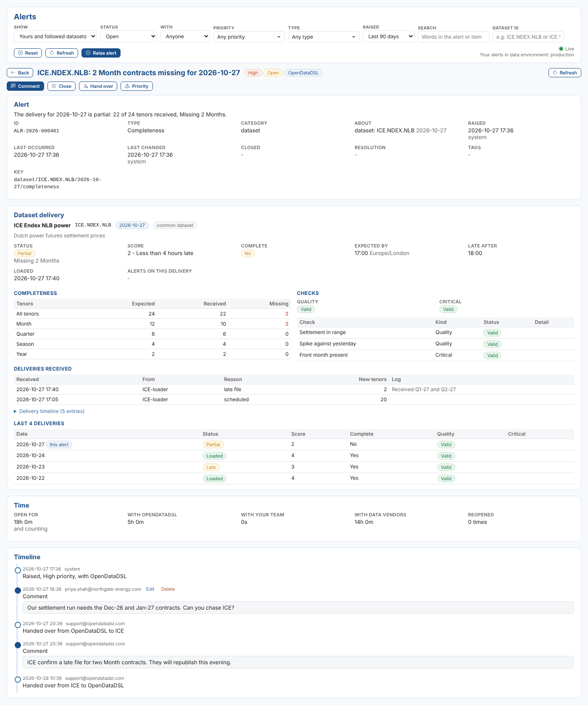Go Back to the alerts list
Screen dimensions: 588x705
coord(20,73)
